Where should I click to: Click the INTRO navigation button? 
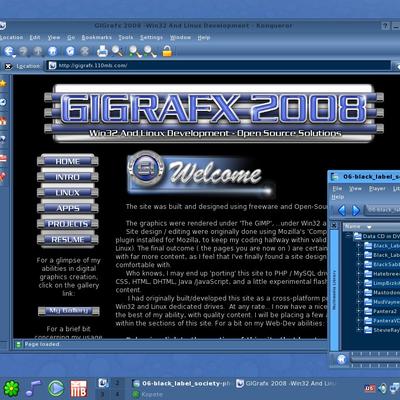pos(68,177)
